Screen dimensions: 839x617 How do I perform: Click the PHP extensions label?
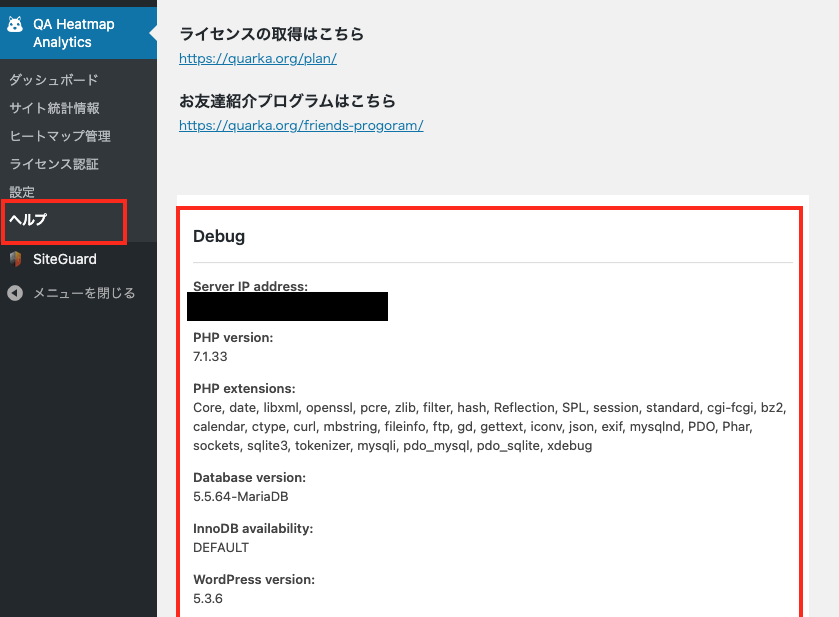pyautogui.click(x=244, y=389)
